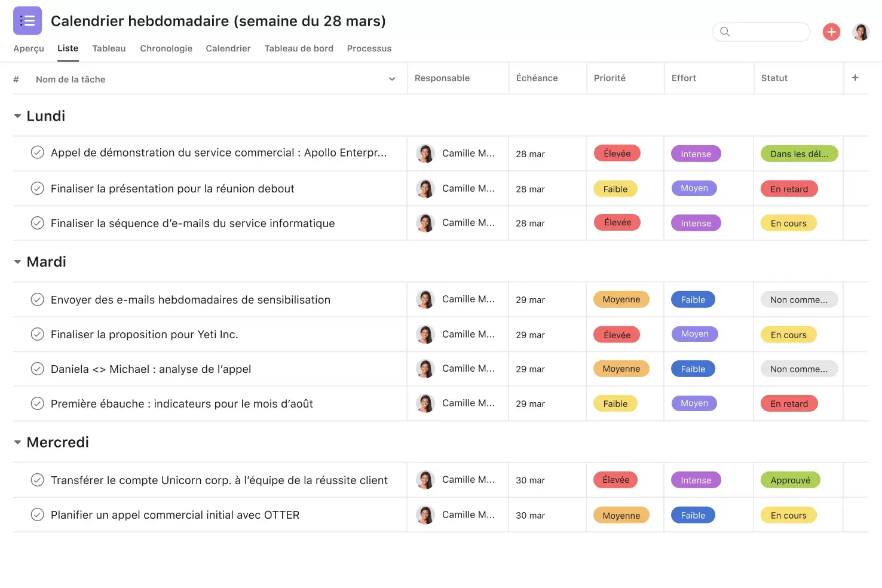Collapse the Lundi section
882x588 pixels.
[x=17, y=115]
